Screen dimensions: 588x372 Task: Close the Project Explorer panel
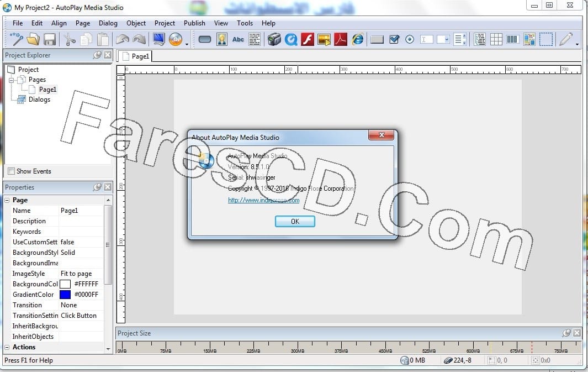point(108,55)
